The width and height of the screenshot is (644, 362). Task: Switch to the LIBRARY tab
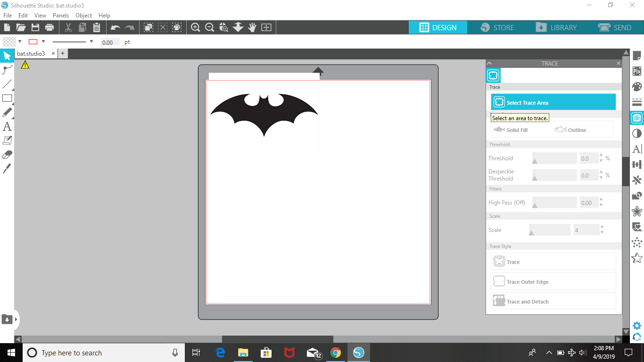tap(556, 27)
